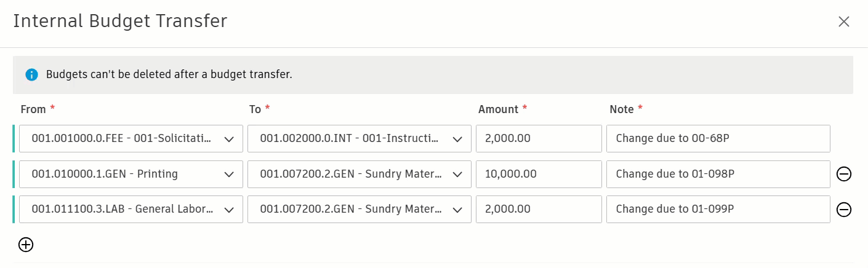This screenshot has width=868, height=268.
Task: Open From dropdown showing General Labor
Action: (x=131, y=210)
